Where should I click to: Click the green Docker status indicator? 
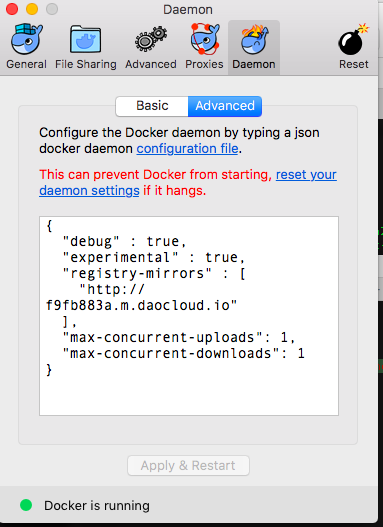pyautogui.click(x=26, y=505)
